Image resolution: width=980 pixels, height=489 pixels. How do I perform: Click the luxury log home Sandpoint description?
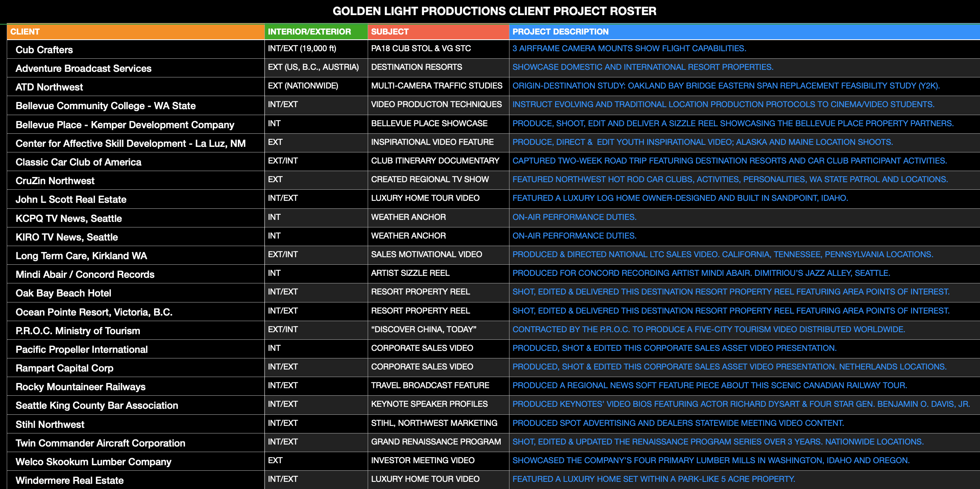[x=680, y=198]
